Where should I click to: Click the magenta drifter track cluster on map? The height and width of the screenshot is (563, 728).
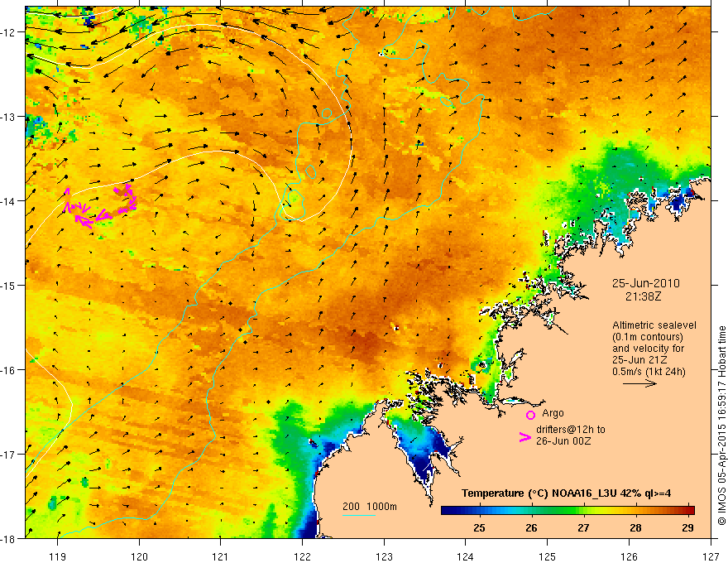coord(100,206)
